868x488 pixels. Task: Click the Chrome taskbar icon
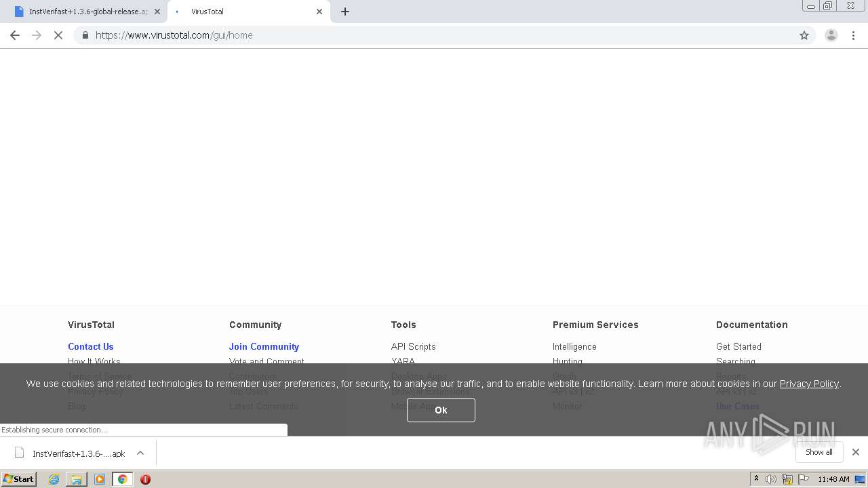pos(123,479)
